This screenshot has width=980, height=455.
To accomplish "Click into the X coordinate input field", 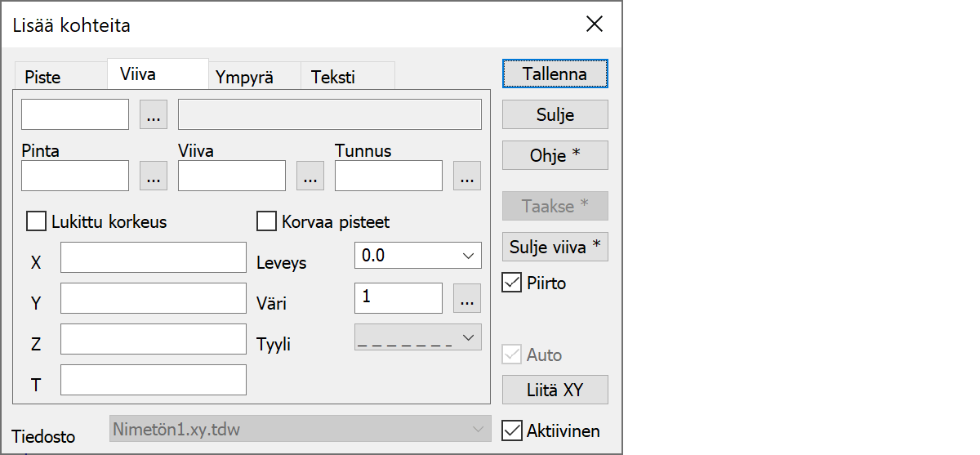I will 154,257.
